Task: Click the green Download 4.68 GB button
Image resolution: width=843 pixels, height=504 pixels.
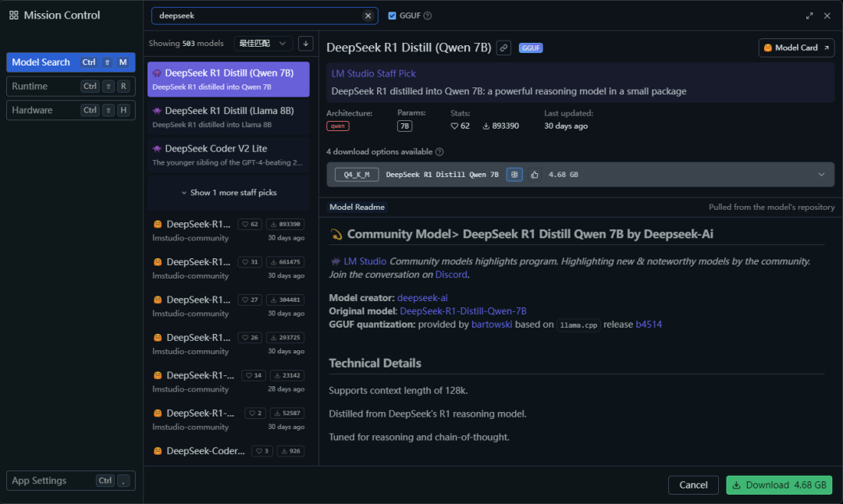Action: click(778, 484)
